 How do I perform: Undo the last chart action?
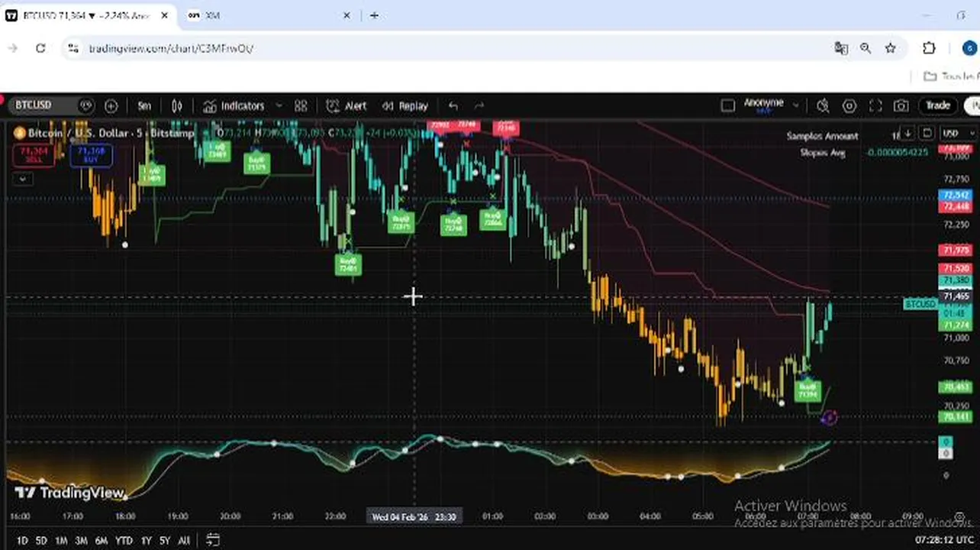pos(453,106)
